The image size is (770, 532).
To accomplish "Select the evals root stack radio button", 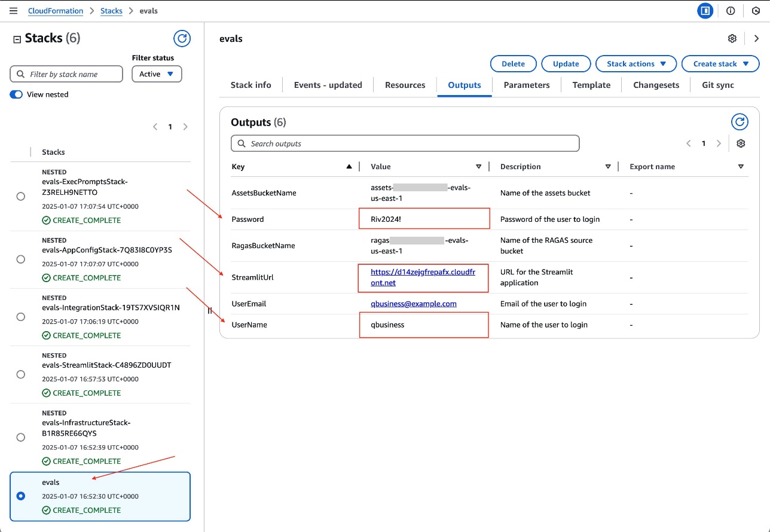I will tap(21, 496).
